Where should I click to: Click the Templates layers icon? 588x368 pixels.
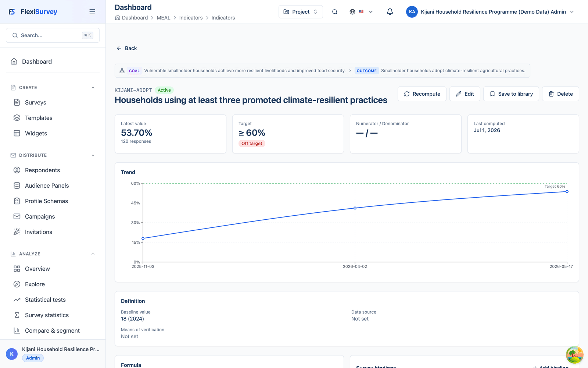17,118
